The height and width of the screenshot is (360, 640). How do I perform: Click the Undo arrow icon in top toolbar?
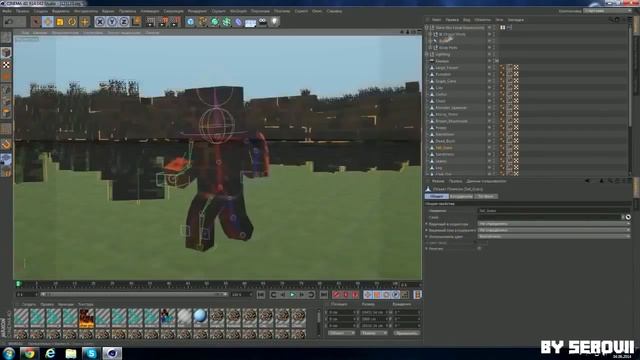point(9,22)
